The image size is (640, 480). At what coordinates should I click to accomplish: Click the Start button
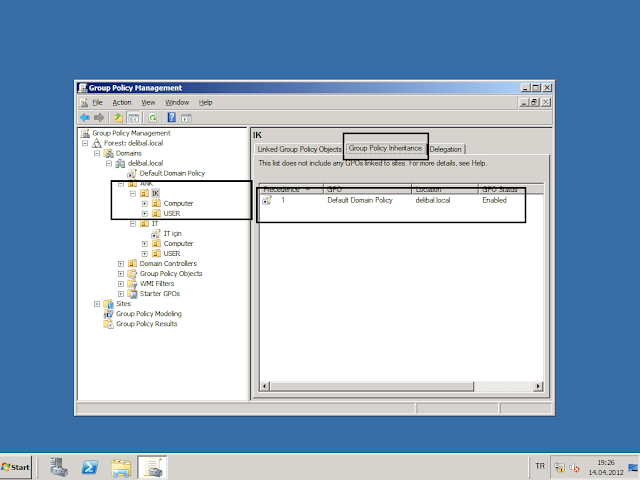17,467
